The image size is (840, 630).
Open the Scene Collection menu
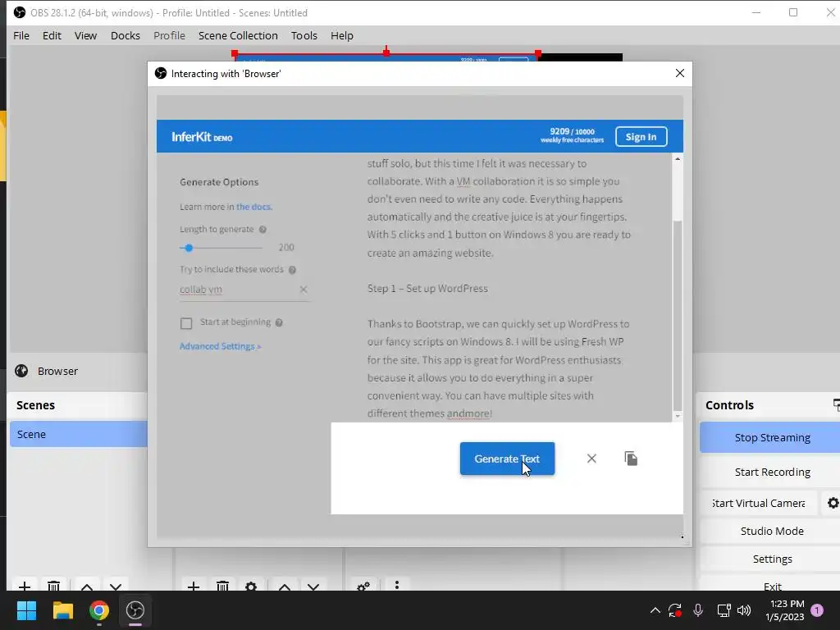coord(238,35)
